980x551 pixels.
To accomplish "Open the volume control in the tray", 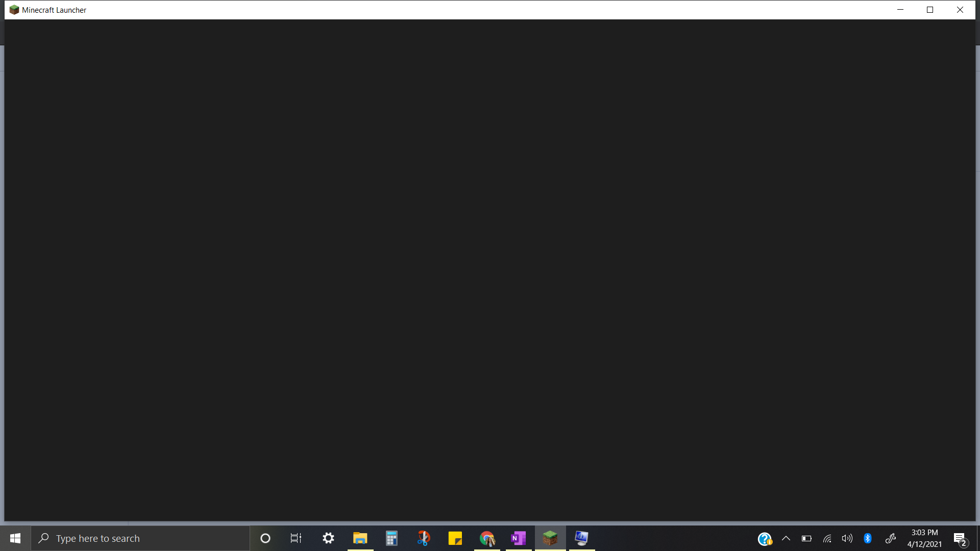I will (847, 538).
